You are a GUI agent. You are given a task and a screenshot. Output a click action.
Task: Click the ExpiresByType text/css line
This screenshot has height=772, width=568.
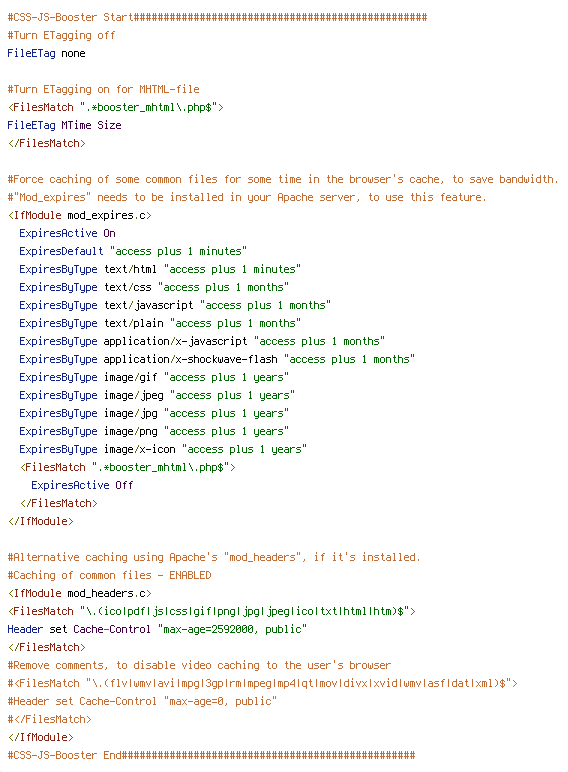click(x=154, y=287)
